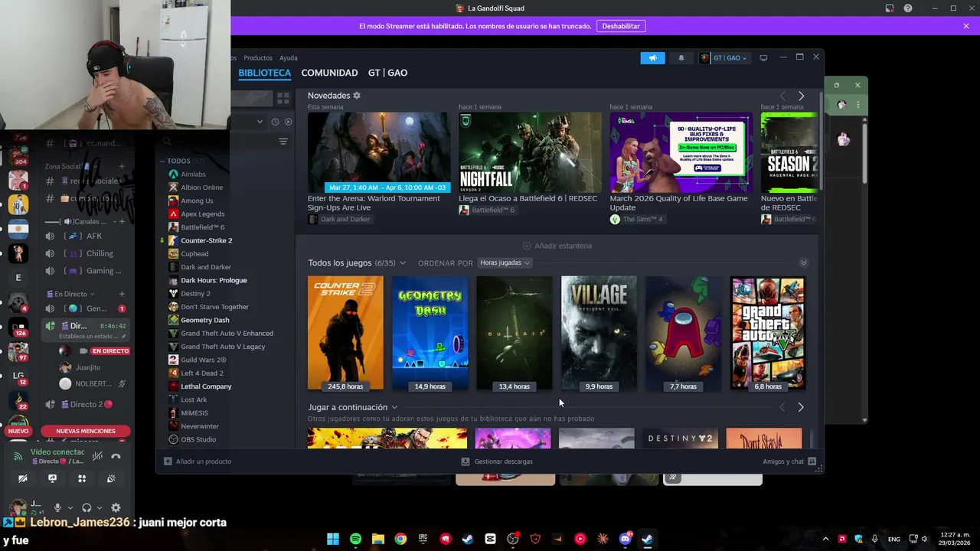Open Resident Evil Village cover
This screenshot has height=551, width=980.
599,334
